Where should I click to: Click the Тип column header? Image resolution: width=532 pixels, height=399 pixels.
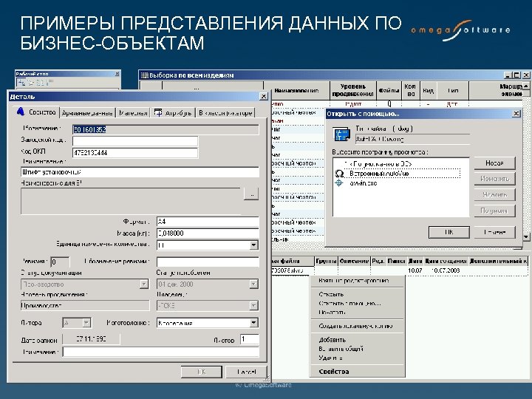pyautogui.click(x=453, y=90)
